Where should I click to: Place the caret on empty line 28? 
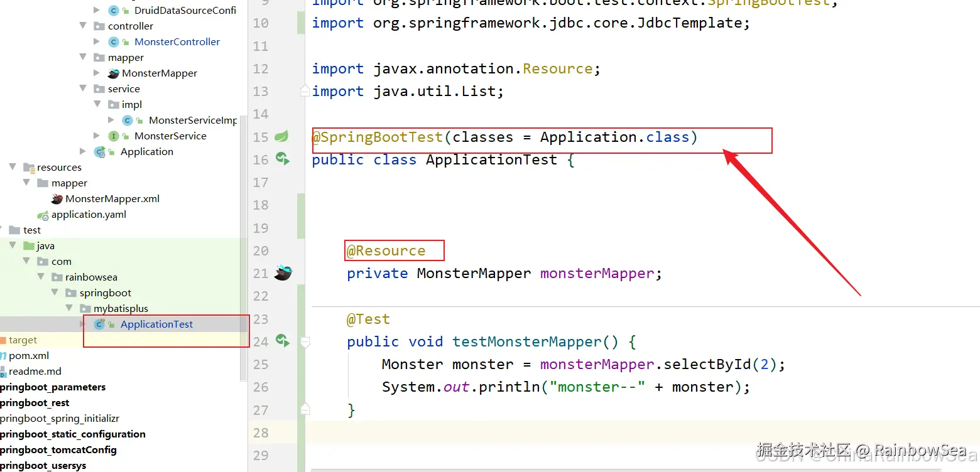point(642,432)
